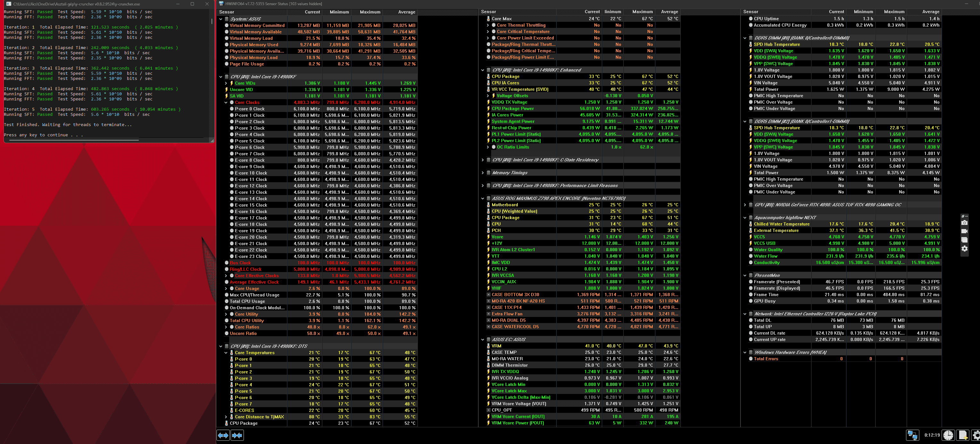980x444 pixels.
Task: Select the CPU Package Power sensor row
Action: pos(513,108)
